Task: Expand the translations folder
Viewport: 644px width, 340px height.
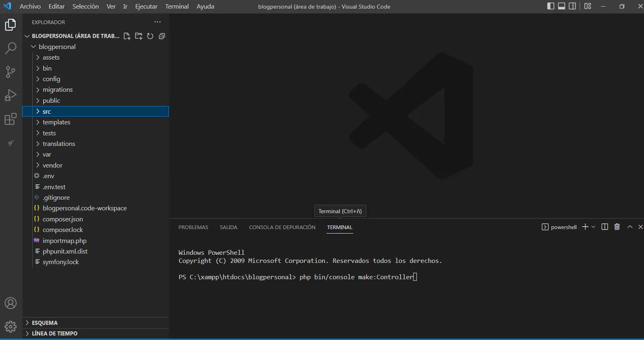Action: pos(38,144)
